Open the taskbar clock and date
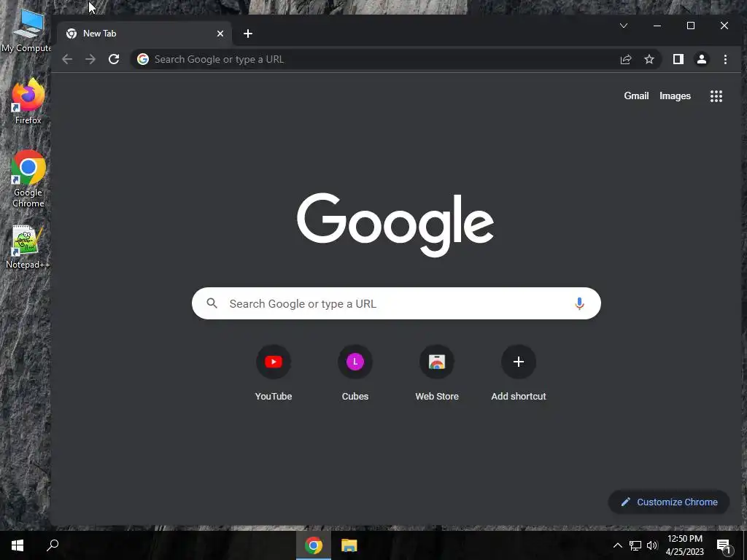 [x=684, y=545]
